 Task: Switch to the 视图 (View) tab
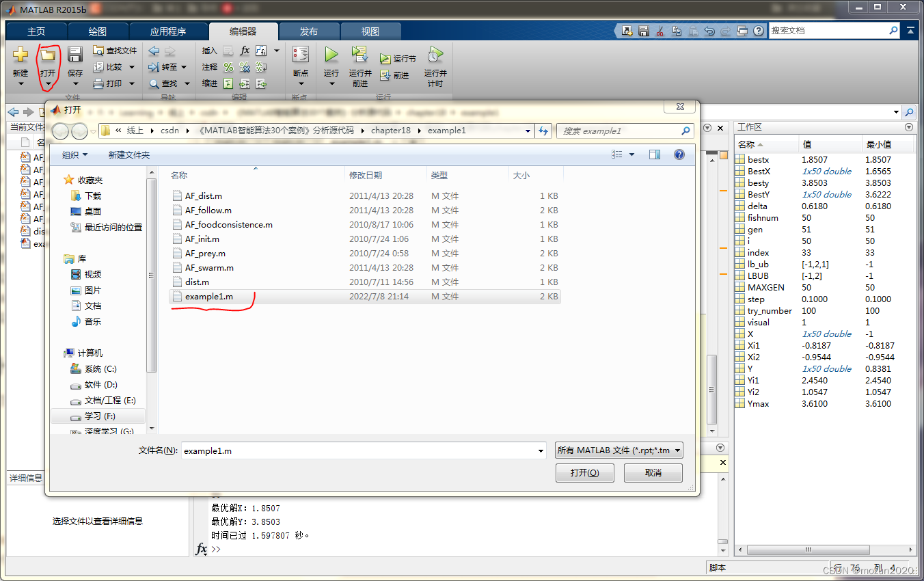(x=370, y=31)
